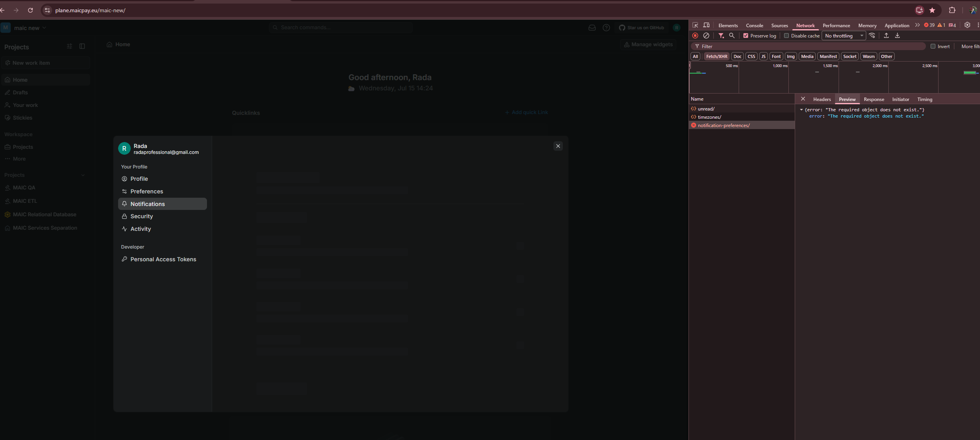Open DevTools settings gear

pyautogui.click(x=967, y=25)
